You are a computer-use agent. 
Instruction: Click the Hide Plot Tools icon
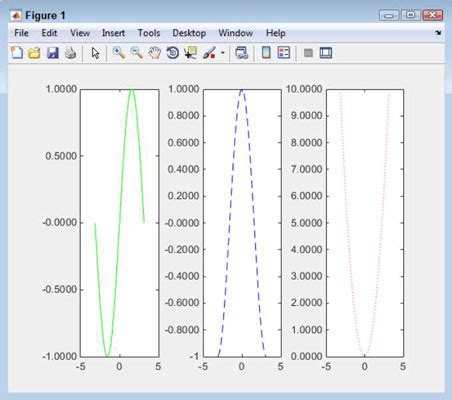[308, 53]
